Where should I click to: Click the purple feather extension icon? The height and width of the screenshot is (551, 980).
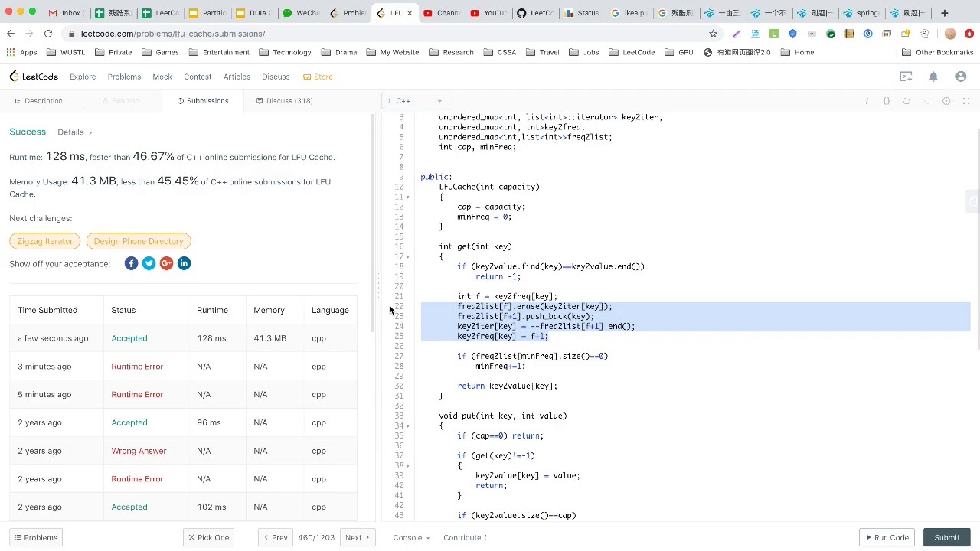click(736, 34)
